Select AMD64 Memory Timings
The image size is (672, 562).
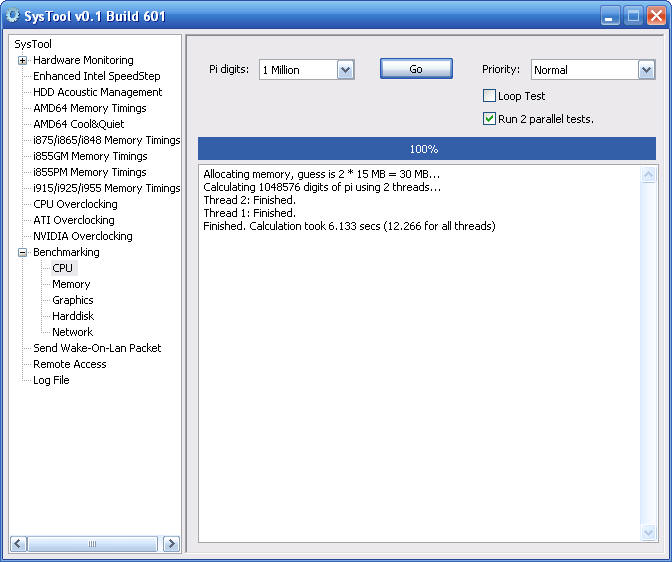[x=90, y=108]
